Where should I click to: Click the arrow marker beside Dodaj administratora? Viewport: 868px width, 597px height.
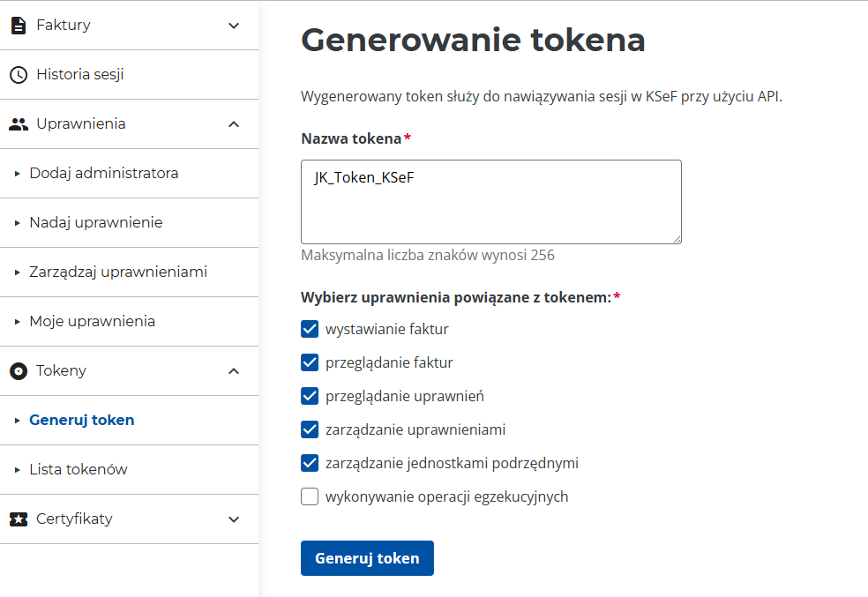coord(19,174)
